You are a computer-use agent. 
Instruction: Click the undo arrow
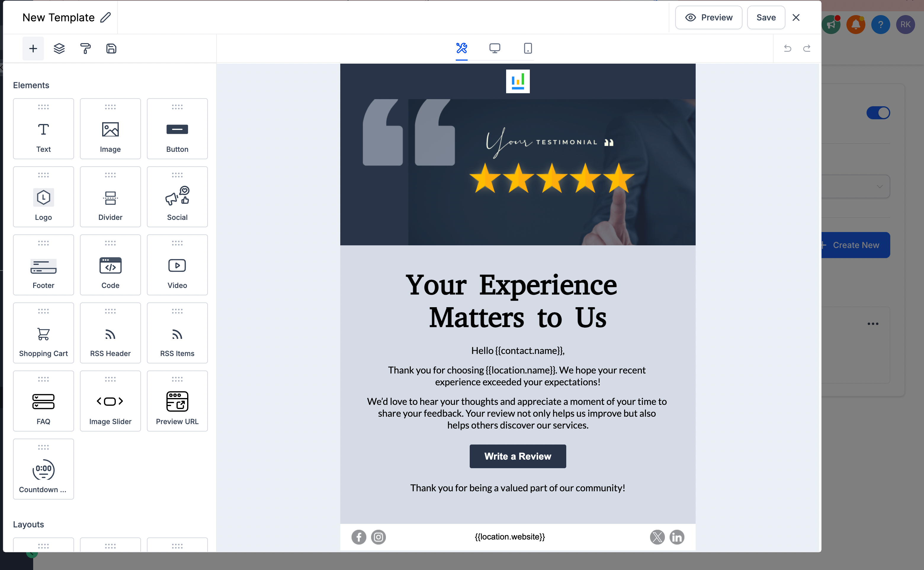pos(787,48)
